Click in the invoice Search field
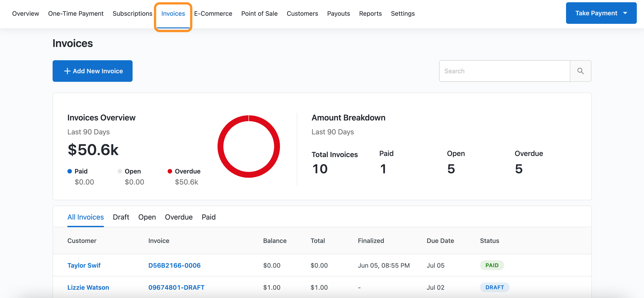This screenshot has height=298, width=644. (x=504, y=71)
